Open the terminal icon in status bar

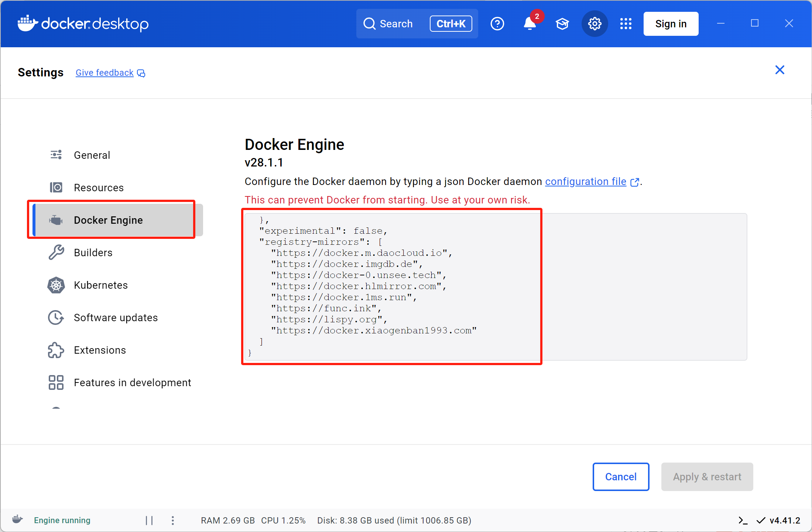pos(743,521)
